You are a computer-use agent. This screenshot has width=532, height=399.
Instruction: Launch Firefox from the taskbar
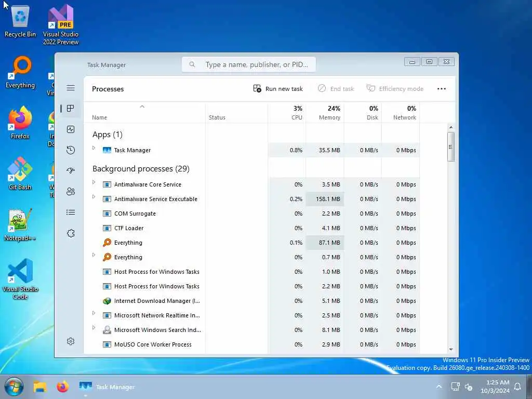click(62, 387)
